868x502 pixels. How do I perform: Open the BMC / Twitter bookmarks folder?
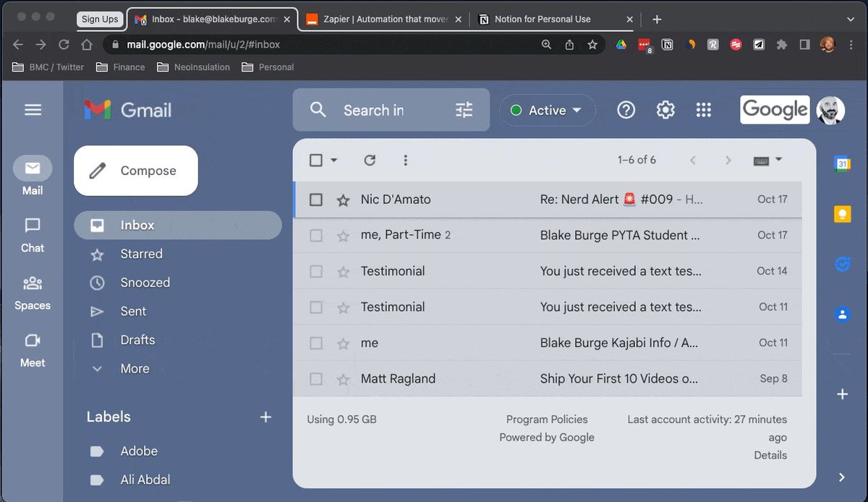[x=48, y=67]
